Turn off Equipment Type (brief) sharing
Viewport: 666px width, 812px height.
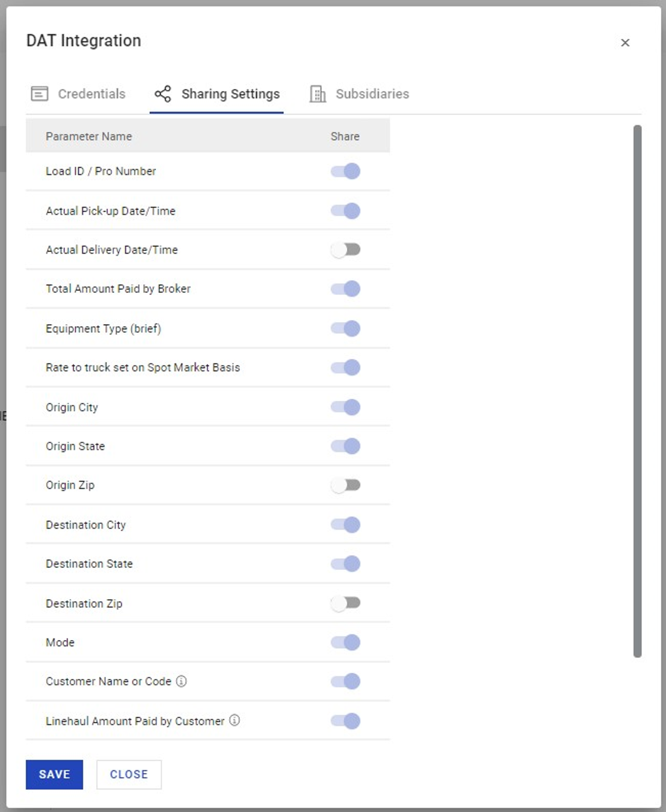(x=345, y=328)
